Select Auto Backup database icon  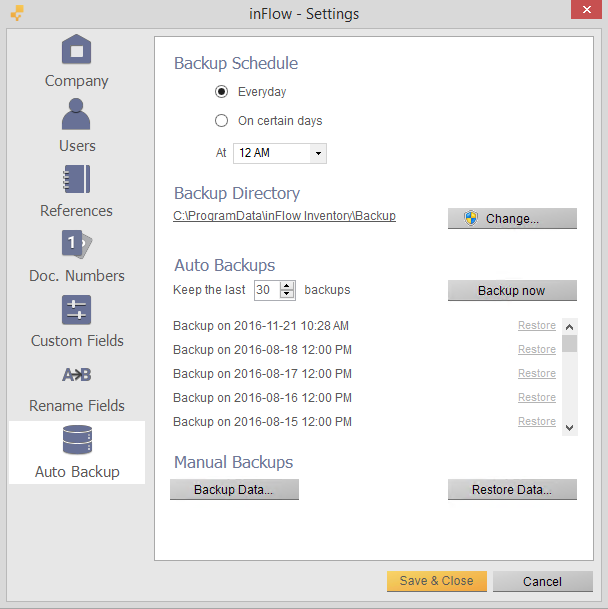pos(77,440)
